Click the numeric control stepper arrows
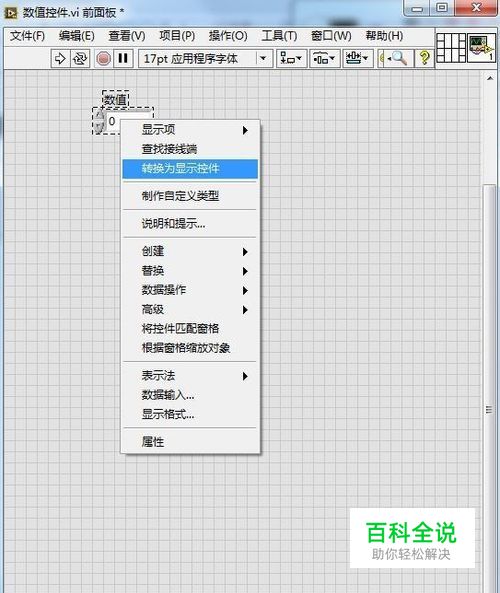 pos(99,121)
